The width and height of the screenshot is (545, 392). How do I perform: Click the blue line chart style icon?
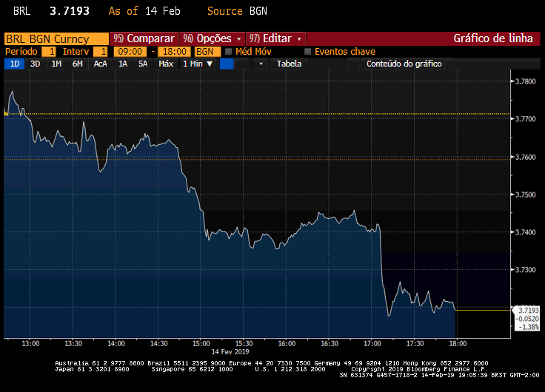click(227, 64)
